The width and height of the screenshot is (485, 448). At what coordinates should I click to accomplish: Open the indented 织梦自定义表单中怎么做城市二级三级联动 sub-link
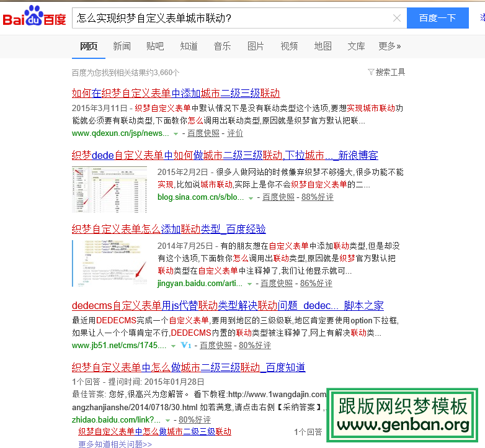pyautogui.click(x=154, y=431)
